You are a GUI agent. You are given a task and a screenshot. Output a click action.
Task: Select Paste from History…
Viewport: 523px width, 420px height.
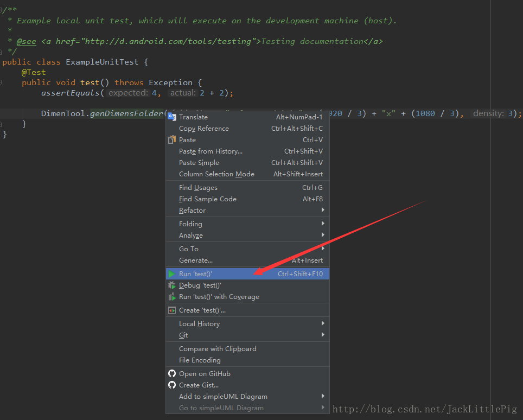coord(247,151)
